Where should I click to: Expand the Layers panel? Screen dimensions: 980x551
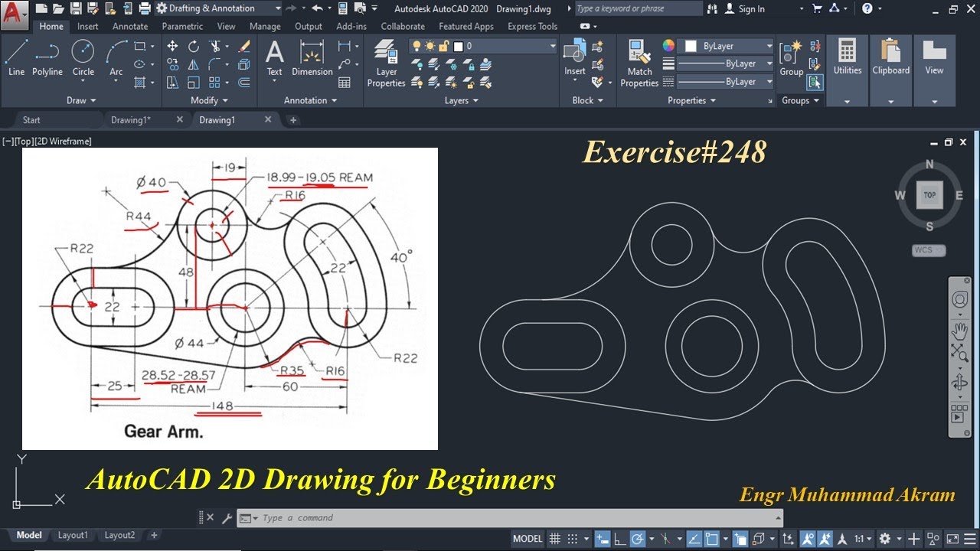461,100
